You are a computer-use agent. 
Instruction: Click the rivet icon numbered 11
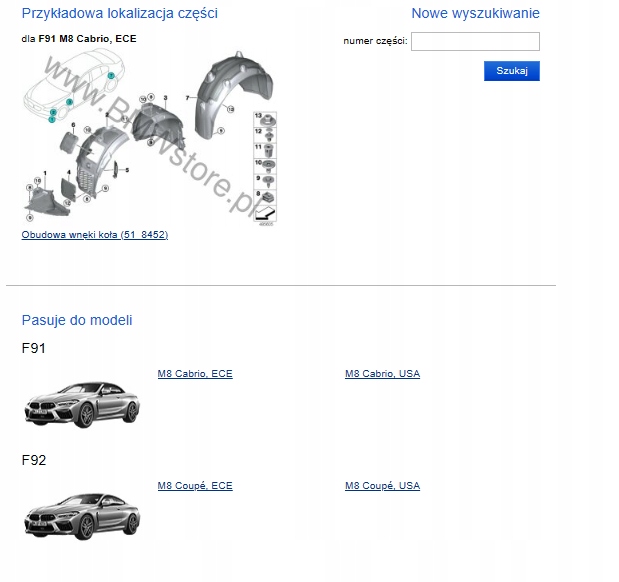coord(268,151)
